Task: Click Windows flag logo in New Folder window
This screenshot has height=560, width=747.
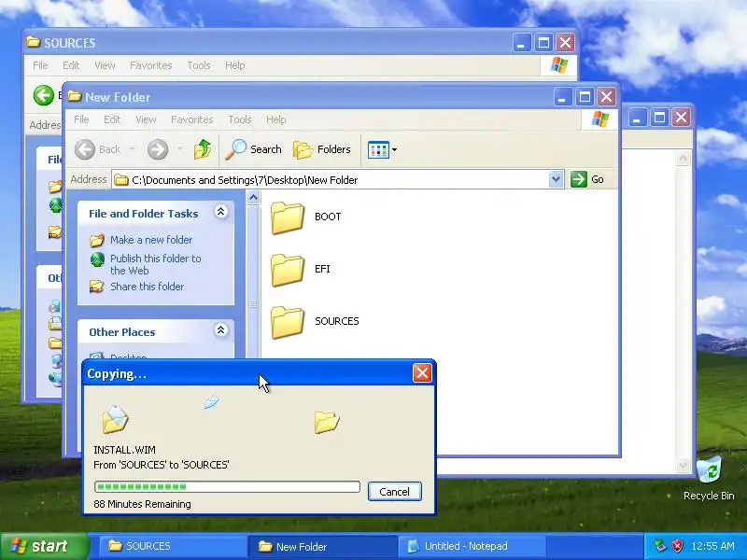Action: 599,119
